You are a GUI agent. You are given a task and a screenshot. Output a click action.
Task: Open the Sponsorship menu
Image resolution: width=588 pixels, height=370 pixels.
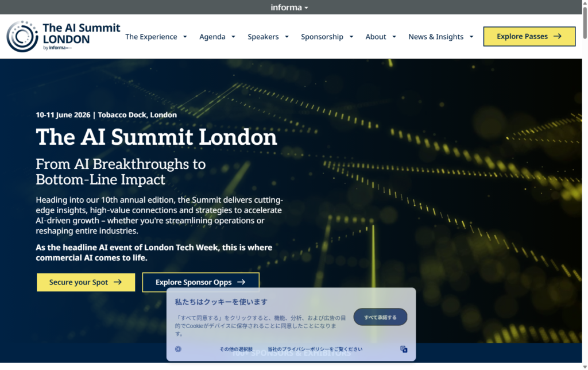click(322, 37)
